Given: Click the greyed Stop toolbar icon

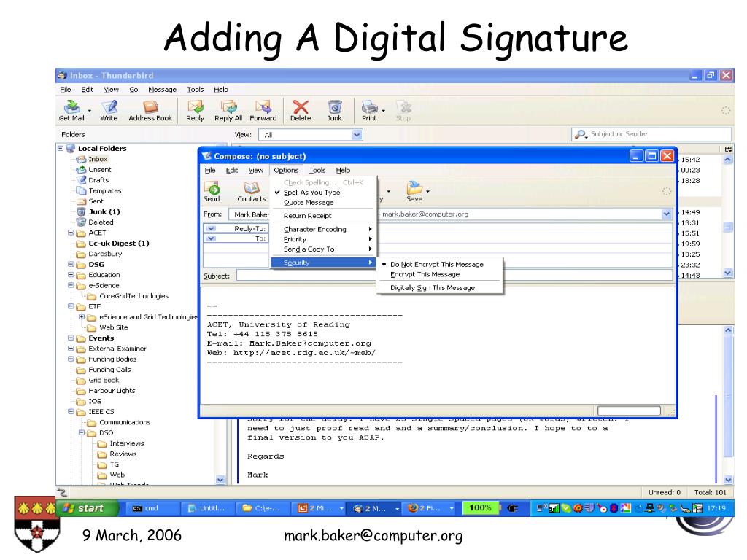Looking at the screenshot, I should point(403,111).
